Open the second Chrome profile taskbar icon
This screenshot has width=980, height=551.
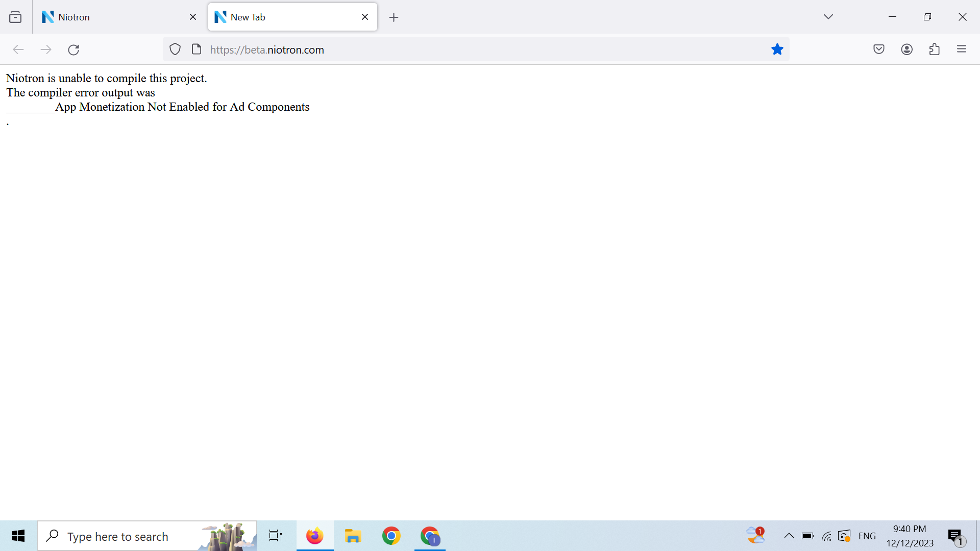[430, 536]
